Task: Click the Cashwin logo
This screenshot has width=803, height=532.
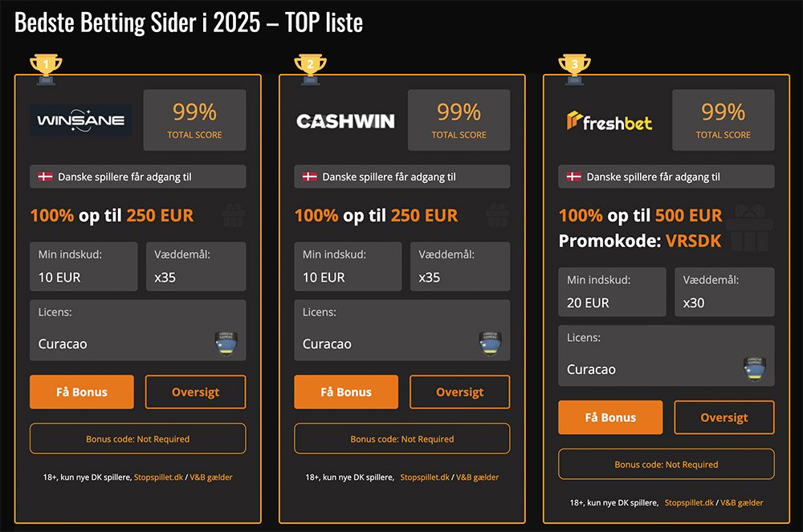Action: [345, 120]
